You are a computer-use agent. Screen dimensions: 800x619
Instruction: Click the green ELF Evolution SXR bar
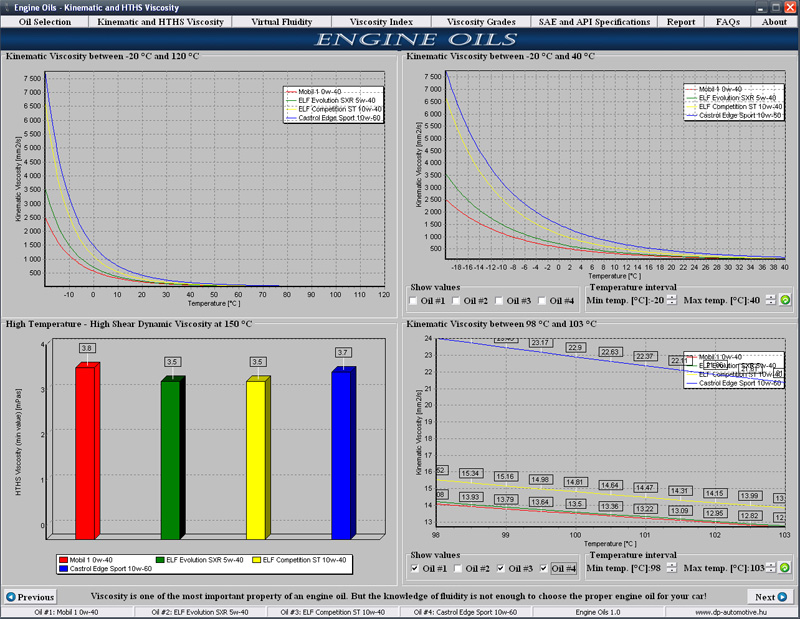[173, 455]
